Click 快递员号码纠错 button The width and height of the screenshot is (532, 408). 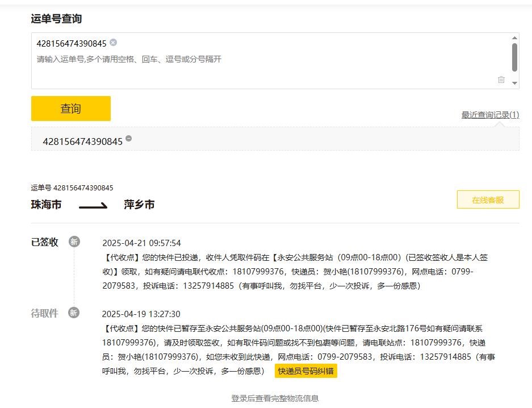(305, 371)
